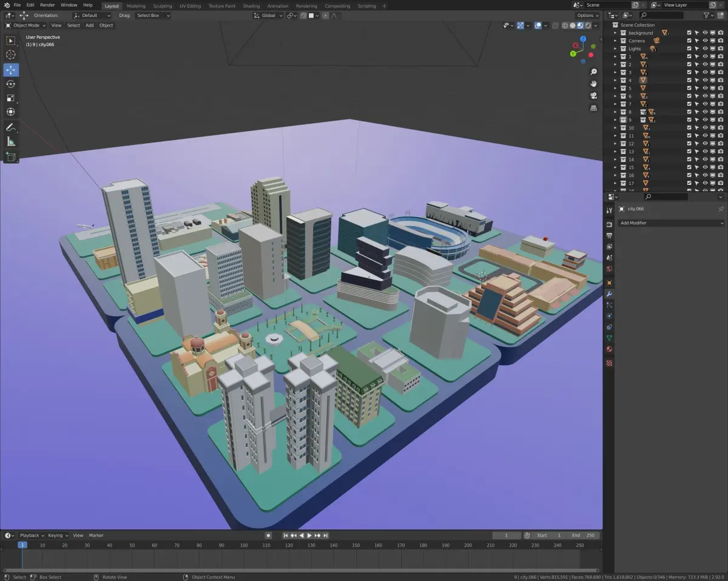Open the Texture properties checker tab
This screenshot has height=581, width=728.
pyautogui.click(x=609, y=363)
